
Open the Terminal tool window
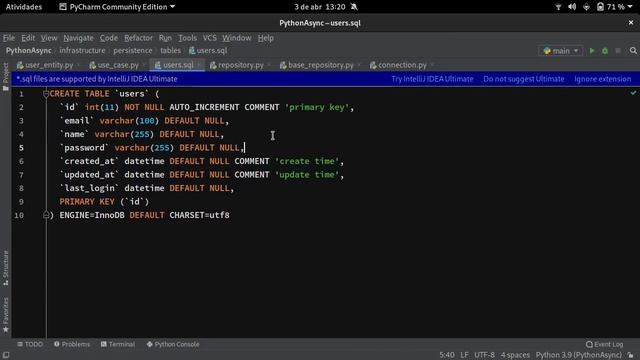118,344
